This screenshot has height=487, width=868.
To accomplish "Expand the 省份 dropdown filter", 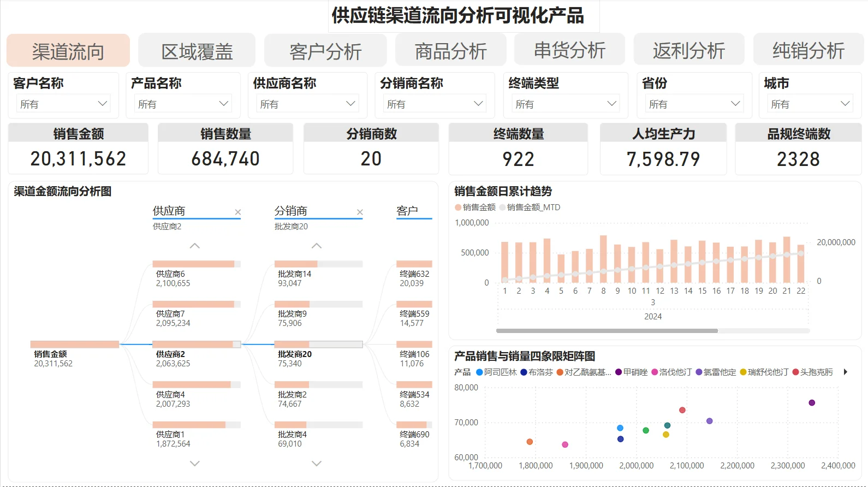I will click(x=694, y=104).
